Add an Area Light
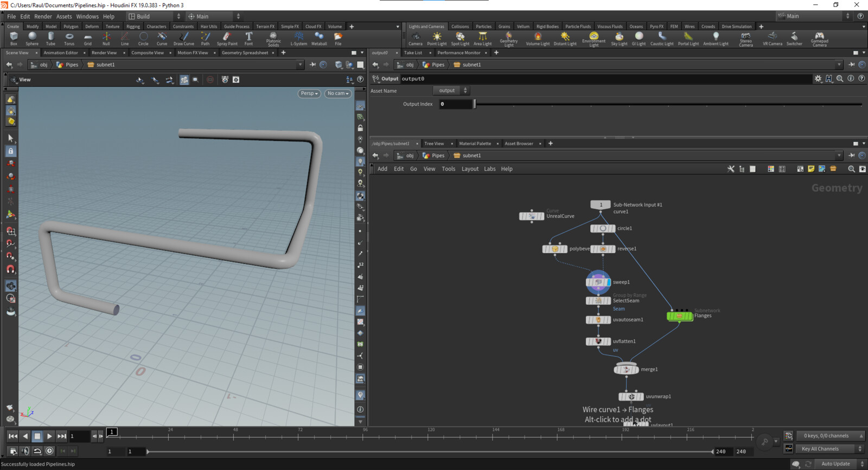The width and height of the screenshot is (868, 470). [482, 38]
